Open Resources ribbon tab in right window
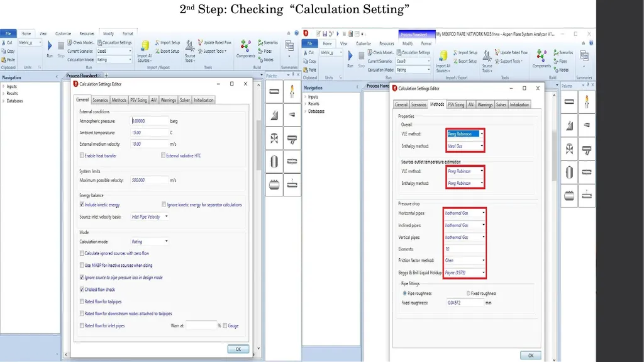The height and width of the screenshot is (362, 644). (x=387, y=43)
